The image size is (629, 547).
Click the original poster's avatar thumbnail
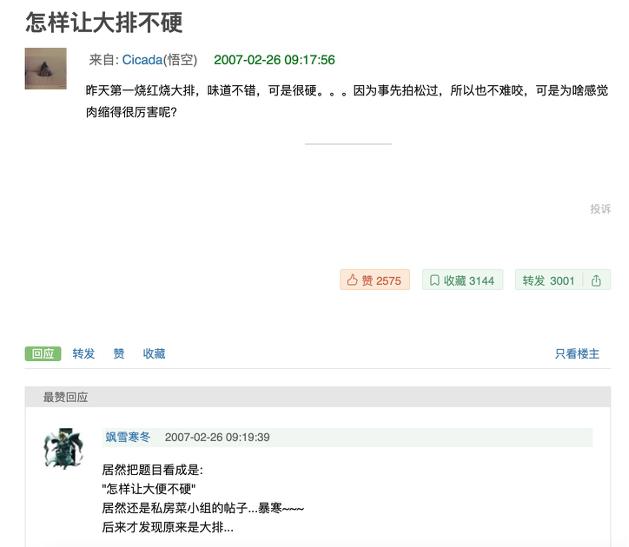(46, 69)
